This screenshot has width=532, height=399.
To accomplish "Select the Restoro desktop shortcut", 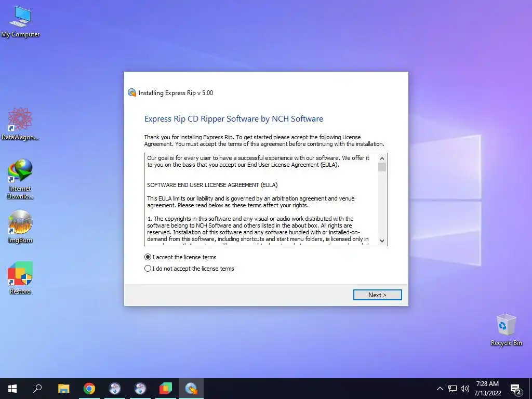I will [20, 278].
